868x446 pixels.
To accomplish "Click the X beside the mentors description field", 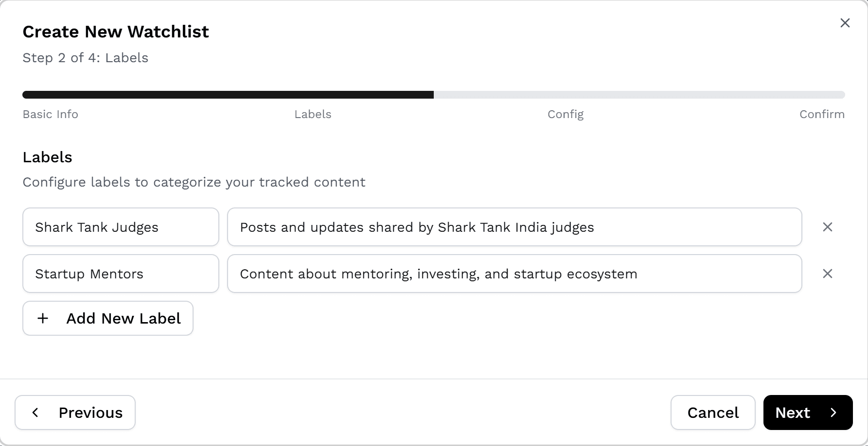I will pos(827,274).
